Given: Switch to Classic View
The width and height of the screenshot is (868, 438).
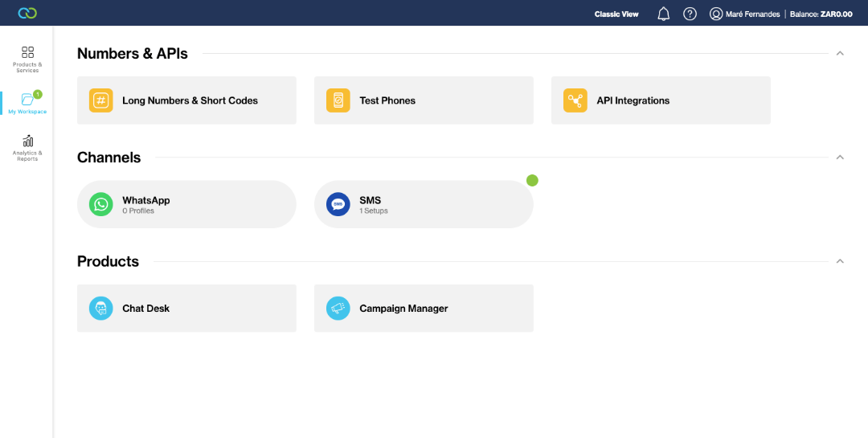Looking at the screenshot, I should 616,14.
